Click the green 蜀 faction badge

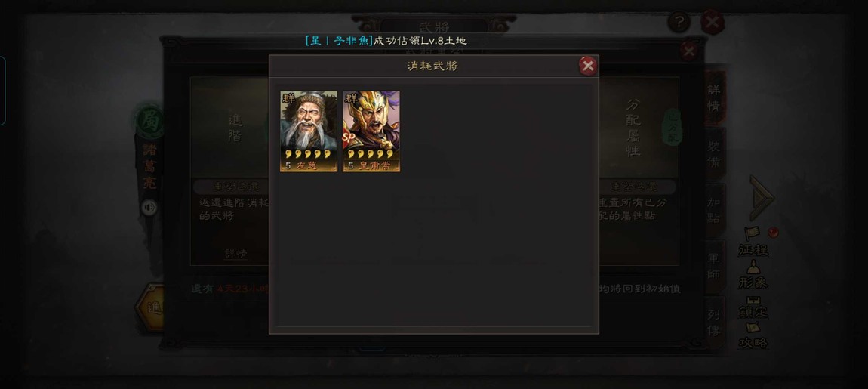pyautogui.click(x=149, y=122)
